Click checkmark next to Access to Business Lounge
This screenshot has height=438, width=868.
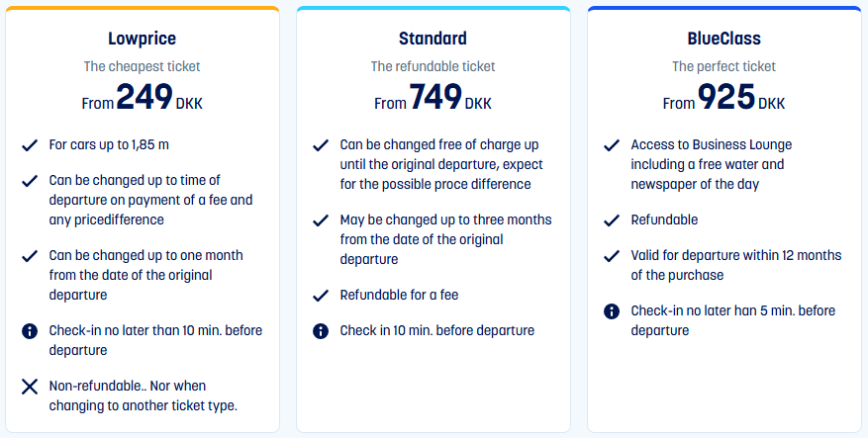click(611, 145)
